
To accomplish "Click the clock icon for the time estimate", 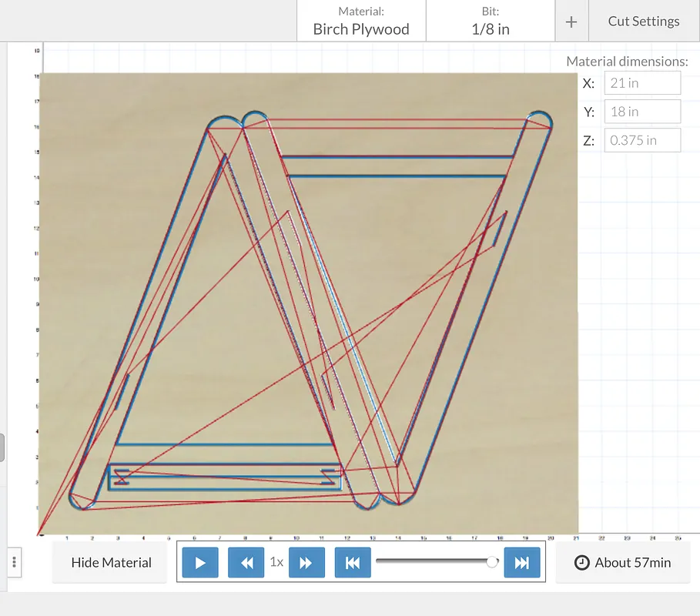I will 583,563.
